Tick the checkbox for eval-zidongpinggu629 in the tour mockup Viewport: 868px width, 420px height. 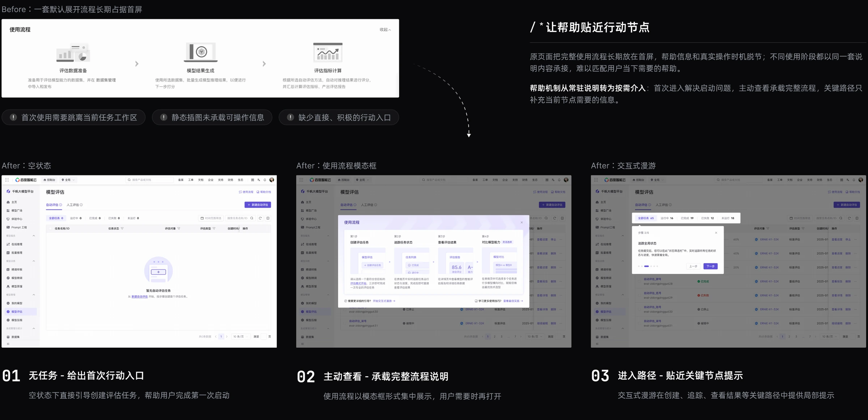(x=639, y=296)
